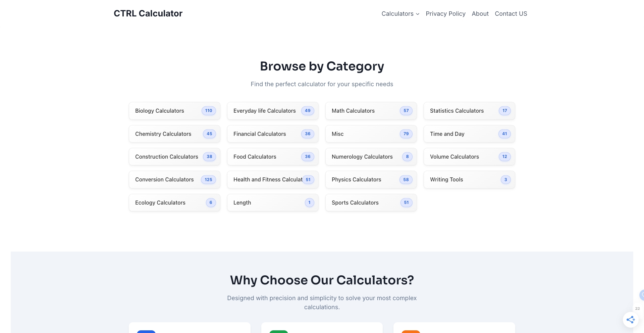644x333 pixels.
Task: Click the CTRL Calculator site logo
Action: tap(148, 13)
